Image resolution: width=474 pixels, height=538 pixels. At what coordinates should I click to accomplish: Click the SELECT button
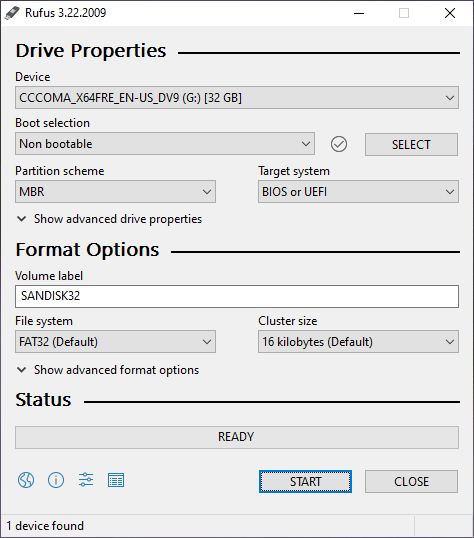[x=411, y=144]
